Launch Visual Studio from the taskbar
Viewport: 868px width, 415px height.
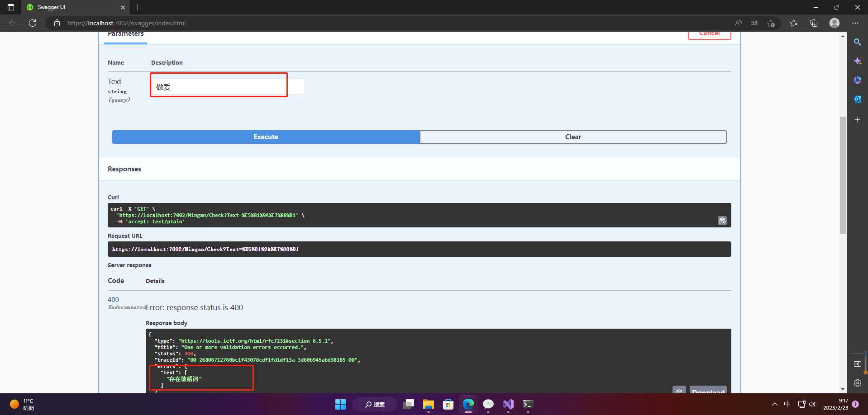point(508,404)
